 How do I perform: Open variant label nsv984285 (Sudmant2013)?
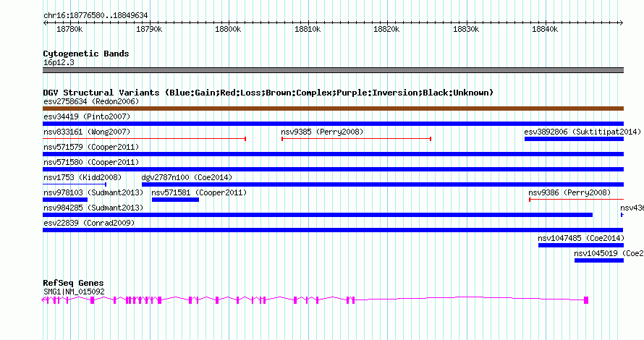click(93, 208)
